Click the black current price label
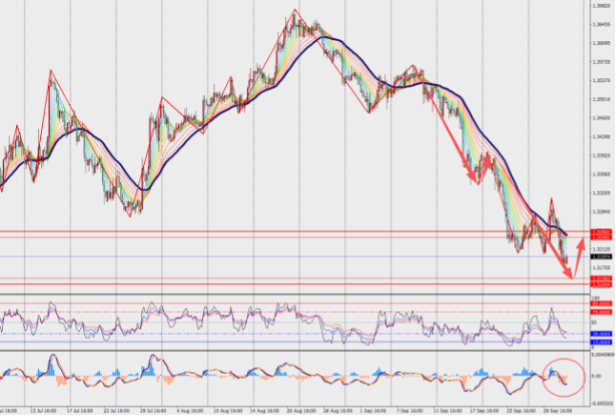 click(601, 257)
